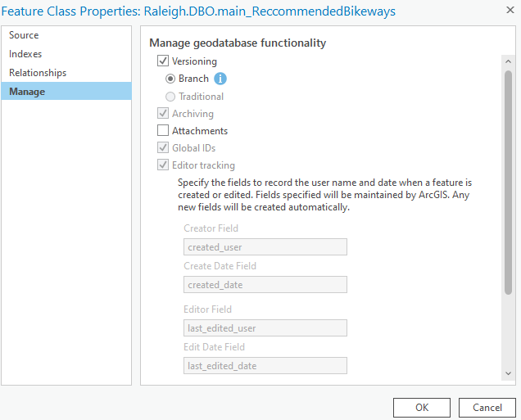This screenshot has height=420, width=521.
Task: Toggle the Global IDs checkbox
Action: pyautogui.click(x=162, y=148)
